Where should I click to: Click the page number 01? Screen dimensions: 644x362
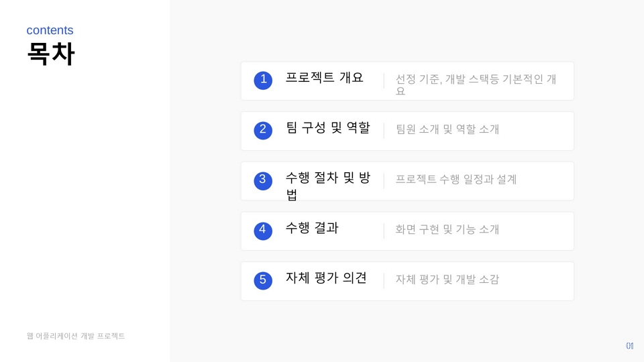click(630, 346)
